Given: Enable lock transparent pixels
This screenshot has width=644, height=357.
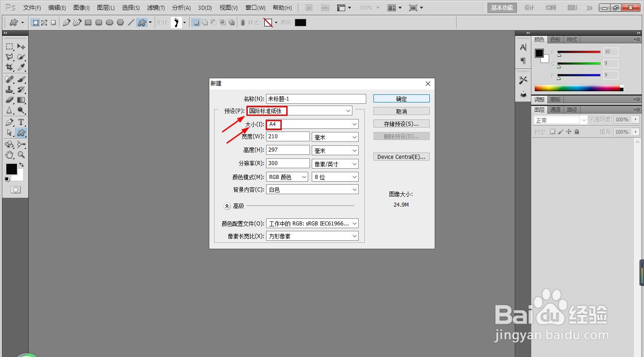Looking at the screenshot, I should (x=552, y=132).
